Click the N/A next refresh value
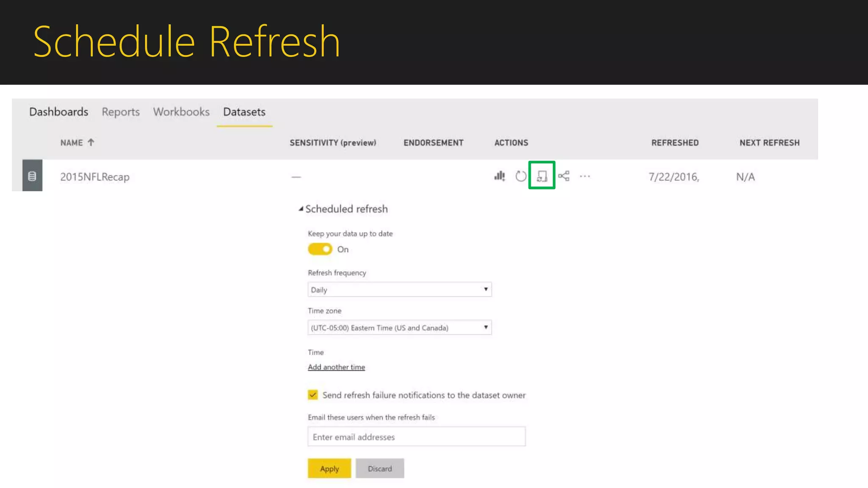This screenshot has height=488, width=868. (746, 177)
